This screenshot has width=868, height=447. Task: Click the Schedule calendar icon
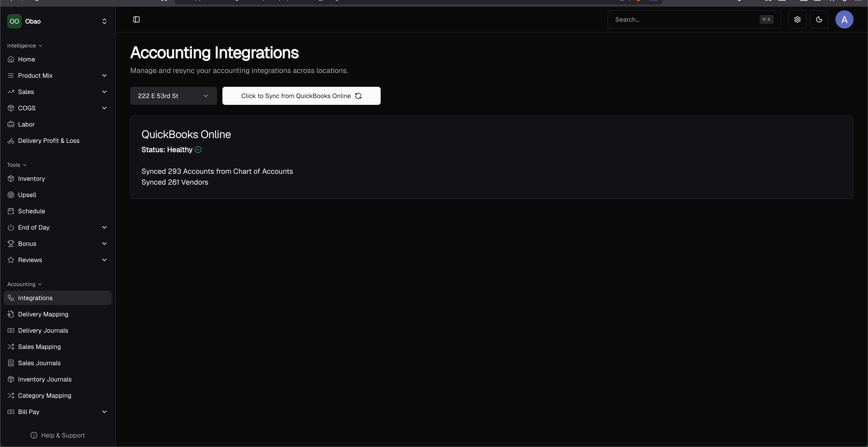(x=11, y=211)
